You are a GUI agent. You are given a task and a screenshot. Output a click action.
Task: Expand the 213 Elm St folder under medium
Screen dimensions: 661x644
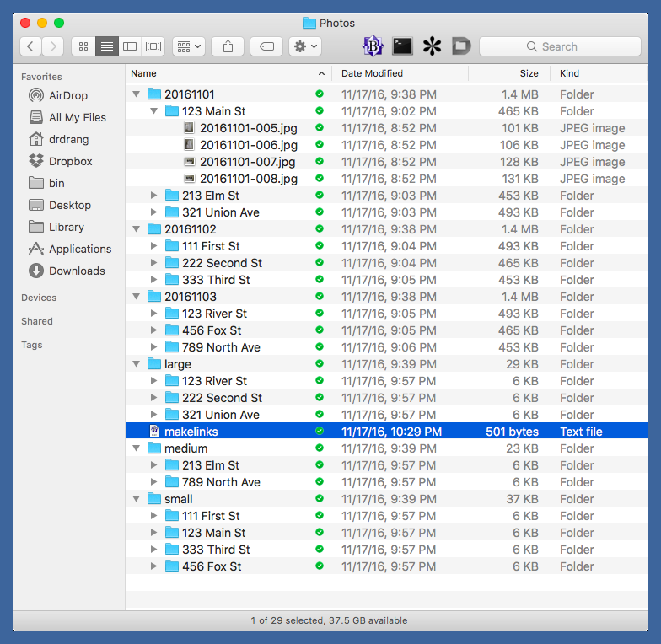point(153,465)
